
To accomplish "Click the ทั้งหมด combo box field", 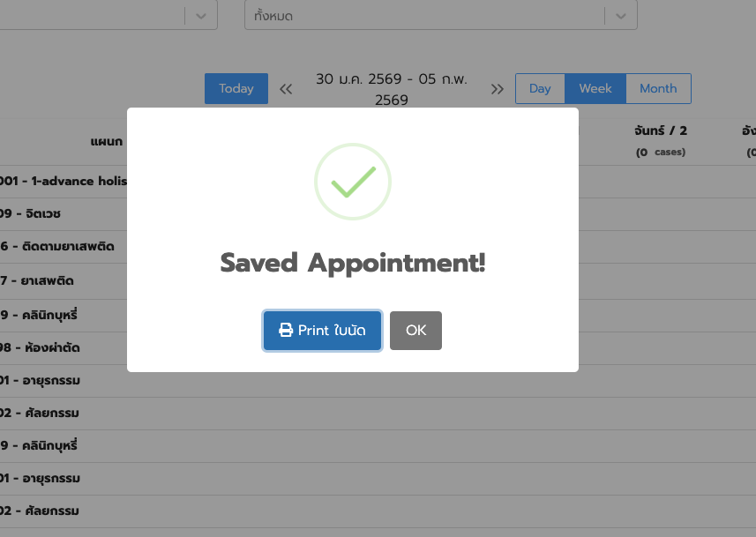I will (423, 16).
